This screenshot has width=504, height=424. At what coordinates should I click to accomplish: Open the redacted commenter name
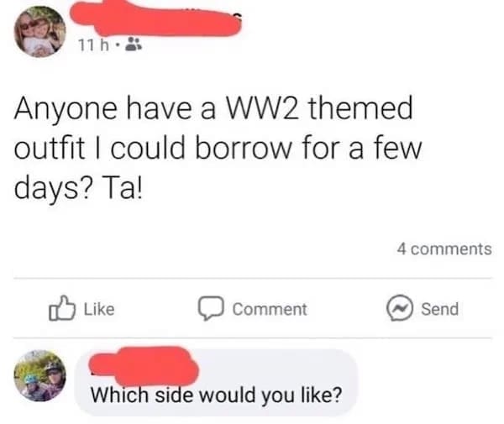[144, 366]
